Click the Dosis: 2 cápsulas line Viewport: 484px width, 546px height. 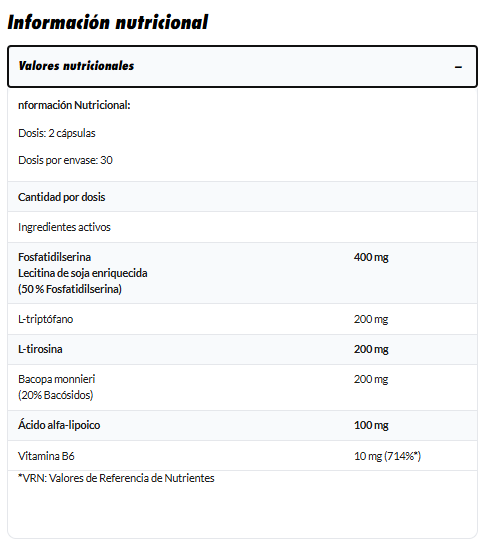(57, 133)
